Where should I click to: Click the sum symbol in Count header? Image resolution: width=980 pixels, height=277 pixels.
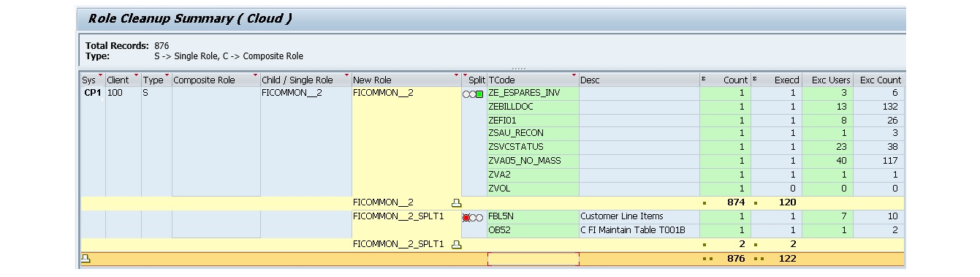click(x=703, y=78)
